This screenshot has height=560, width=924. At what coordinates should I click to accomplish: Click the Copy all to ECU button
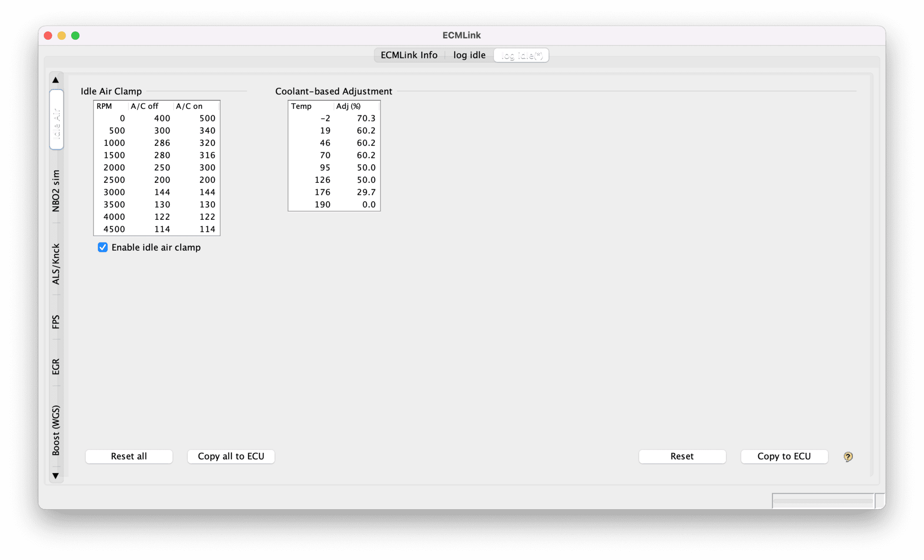tap(231, 456)
